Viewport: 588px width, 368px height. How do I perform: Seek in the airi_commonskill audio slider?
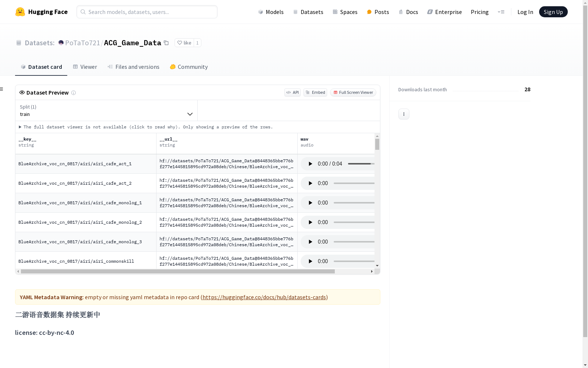point(354,261)
